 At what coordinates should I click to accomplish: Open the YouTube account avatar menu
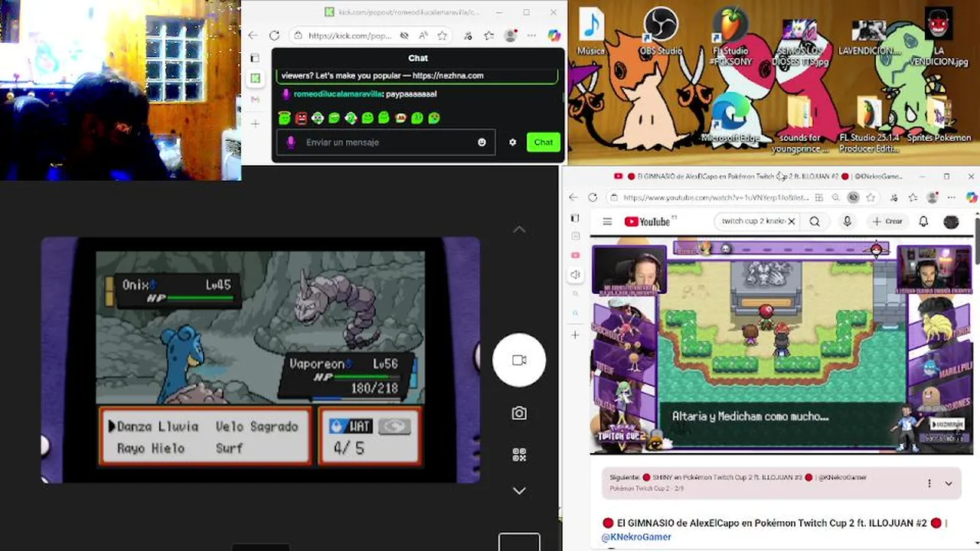click(x=951, y=221)
